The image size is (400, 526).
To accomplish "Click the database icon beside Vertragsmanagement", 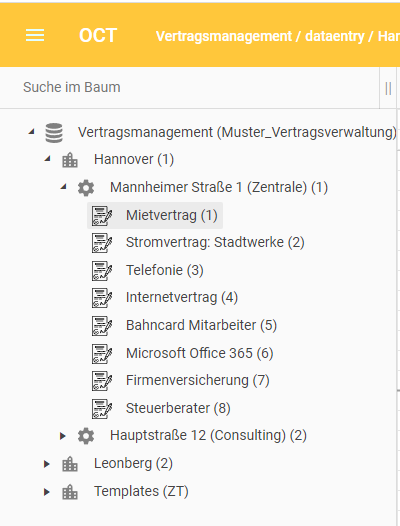I will point(54,133).
